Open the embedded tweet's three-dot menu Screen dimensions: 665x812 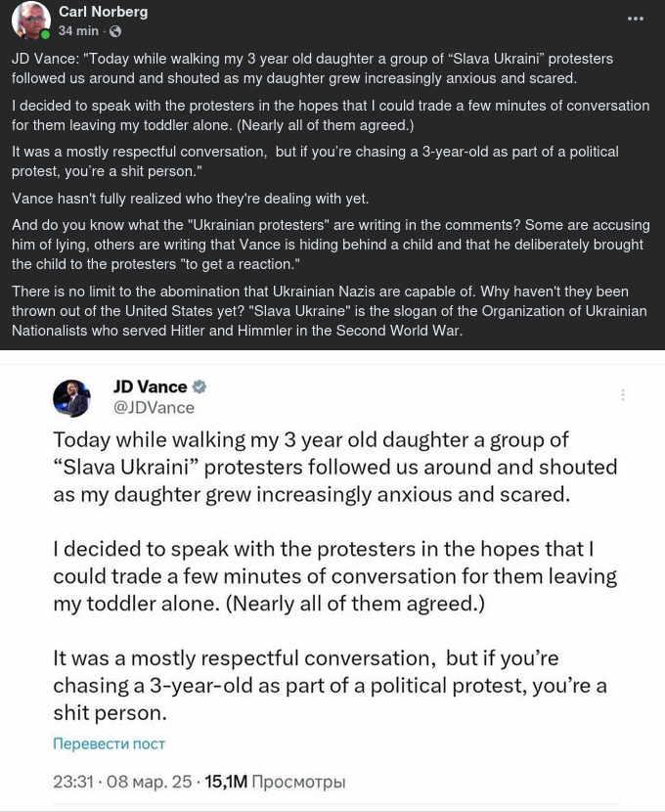click(625, 393)
